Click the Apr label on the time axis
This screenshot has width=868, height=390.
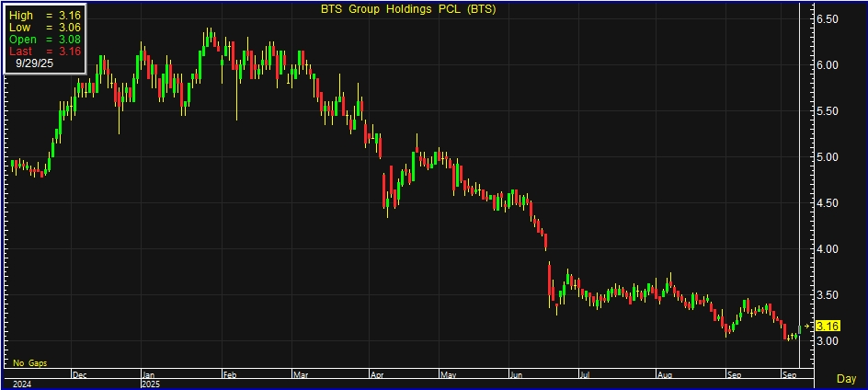pyautogui.click(x=377, y=375)
